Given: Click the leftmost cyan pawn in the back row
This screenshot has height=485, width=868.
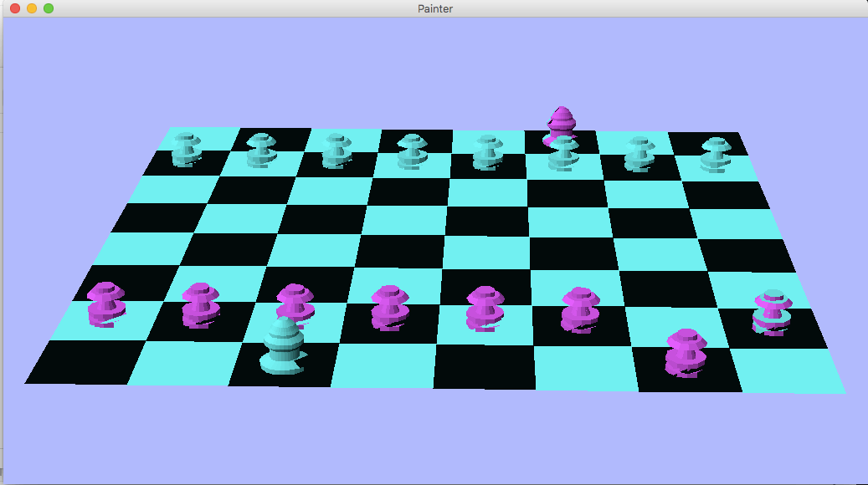Looking at the screenshot, I should tap(187, 150).
